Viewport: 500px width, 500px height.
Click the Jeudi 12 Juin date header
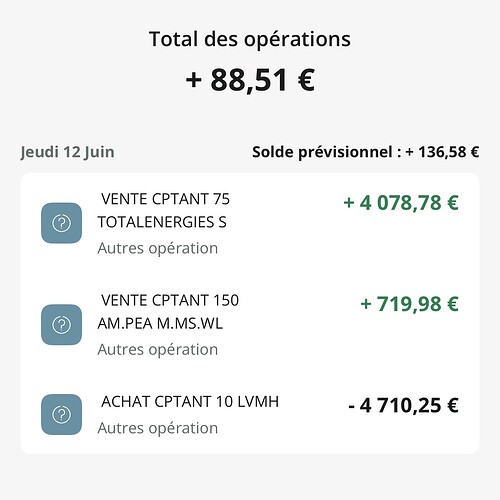point(68,152)
